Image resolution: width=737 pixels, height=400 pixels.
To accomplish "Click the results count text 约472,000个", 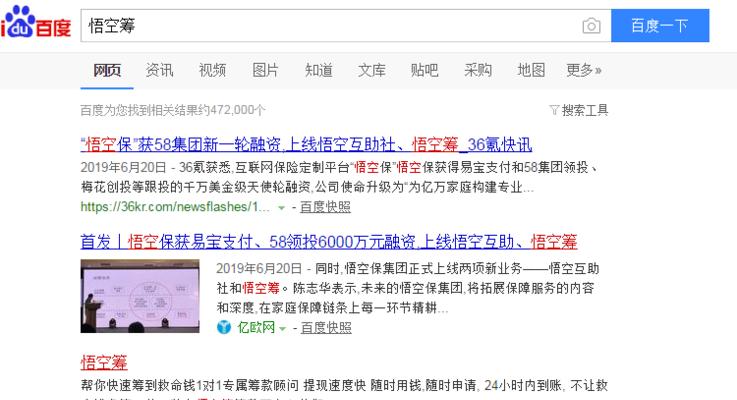I will point(230,110).
